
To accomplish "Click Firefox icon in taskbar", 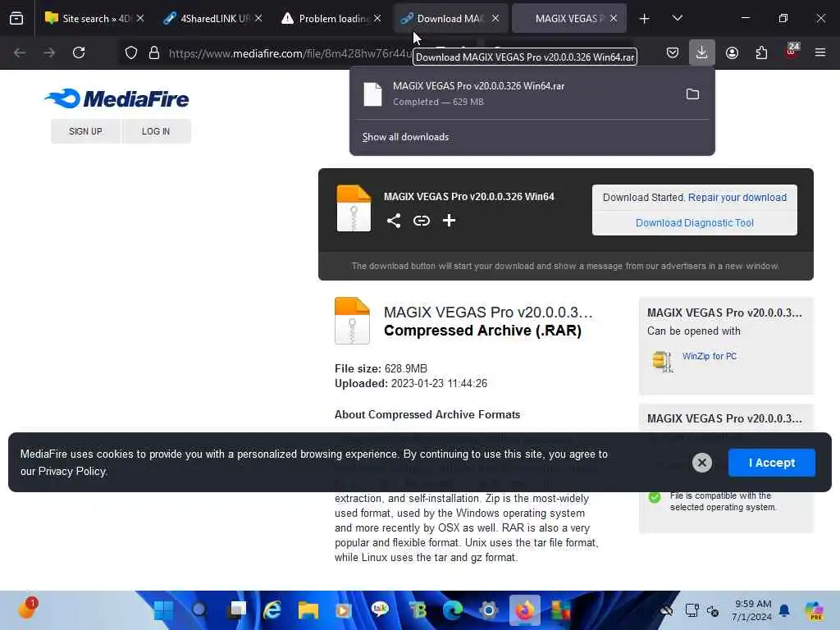I will 524,610.
